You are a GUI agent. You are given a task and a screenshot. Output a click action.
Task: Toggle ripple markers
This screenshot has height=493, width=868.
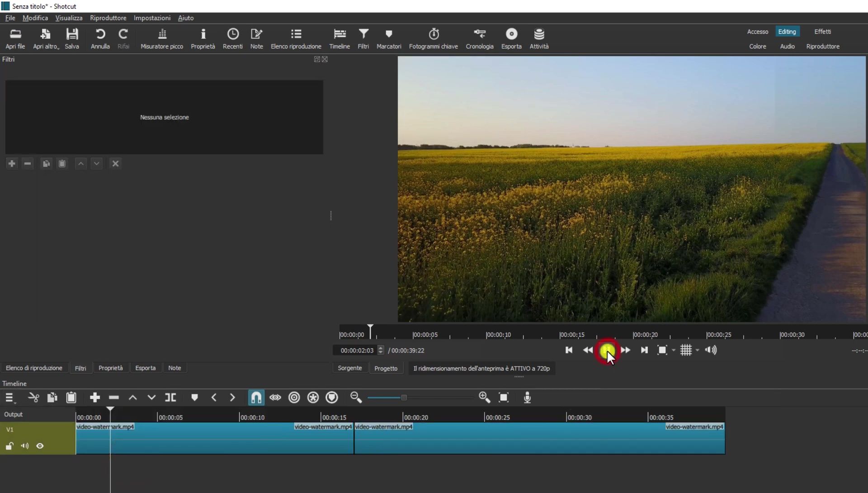332,398
